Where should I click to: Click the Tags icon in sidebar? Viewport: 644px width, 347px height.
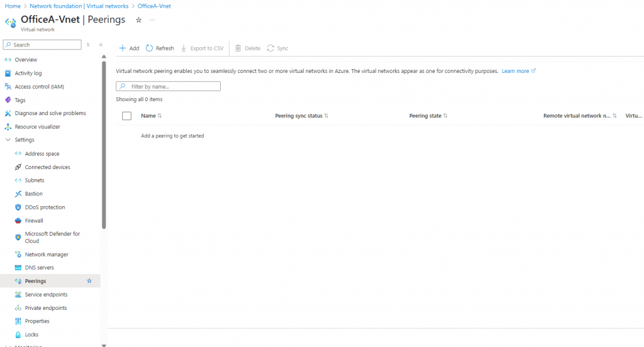8,100
